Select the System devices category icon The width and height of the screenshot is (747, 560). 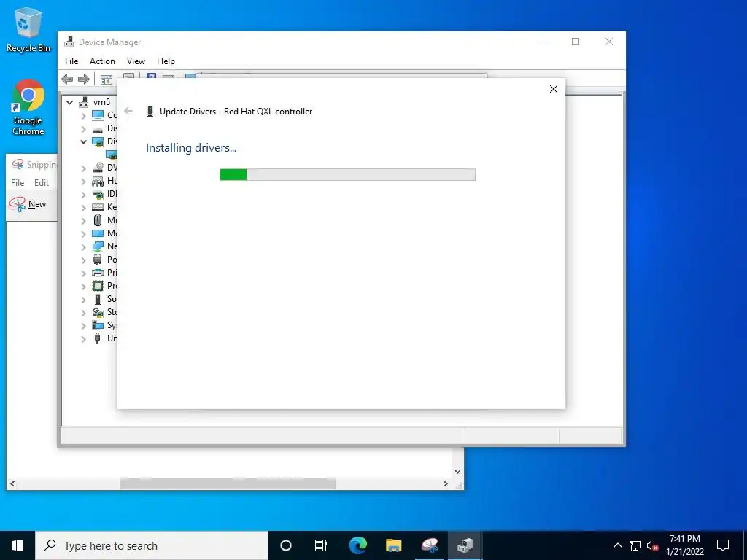coord(98,325)
